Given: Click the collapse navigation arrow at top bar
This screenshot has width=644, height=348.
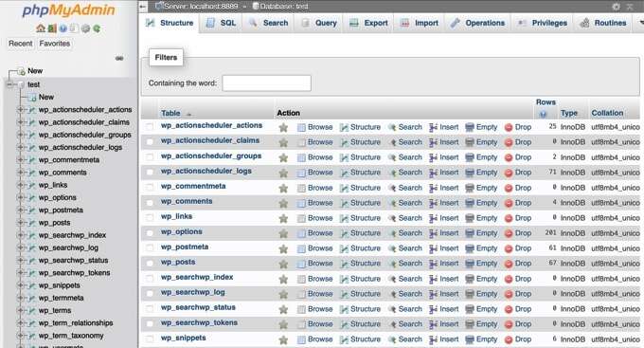Looking at the screenshot, I should point(143,7).
